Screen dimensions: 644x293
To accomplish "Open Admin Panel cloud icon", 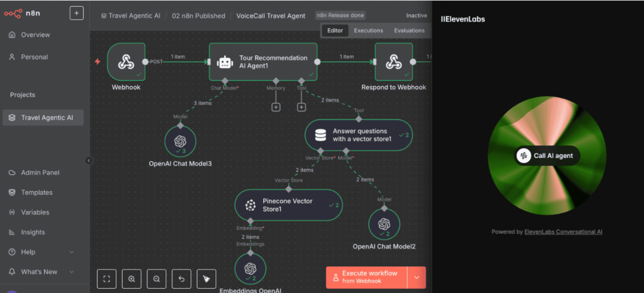I will pyautogui.click(x=12, y=172).
